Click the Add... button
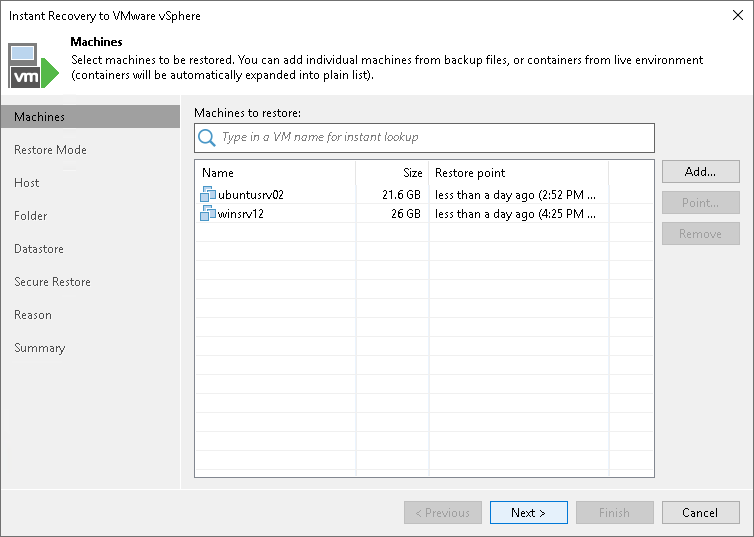The width and height of the screenshot is (754, 537). tap(701, 172)
